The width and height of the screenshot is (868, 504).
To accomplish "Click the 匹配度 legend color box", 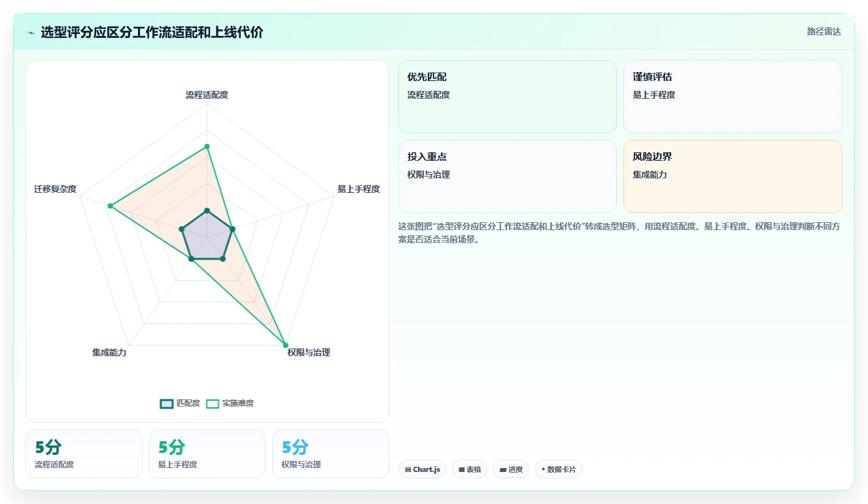I will pos(167,403).
